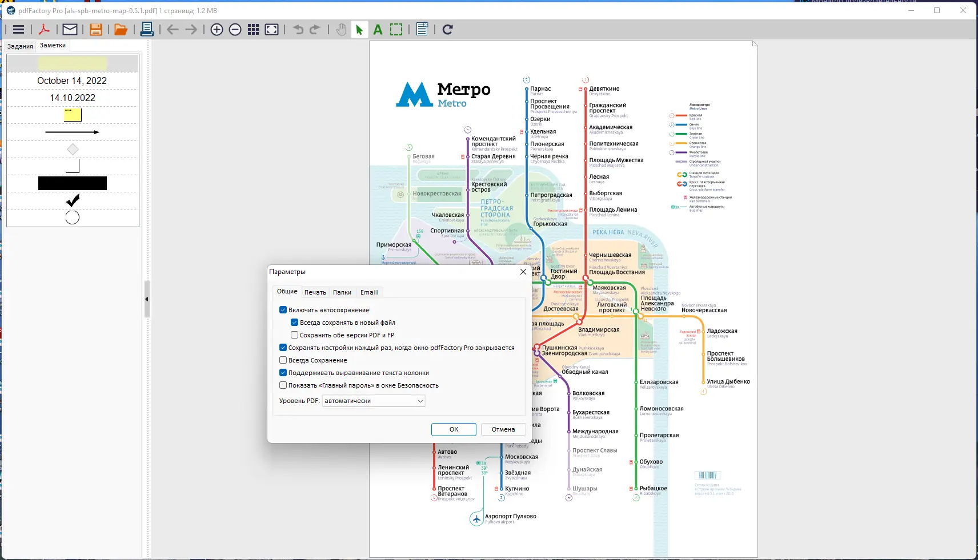Click the refresh rotate icon
The height and width of the screenshot is (560, 978).
(448, 30)
